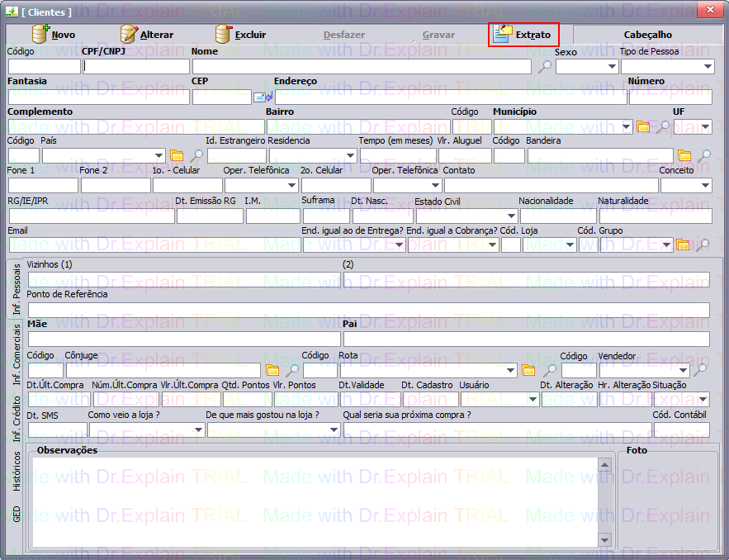Screen dimensions: 729x560
Task: Click the magnifier icon beside the Bandeira folder
Action: [703, 155]
